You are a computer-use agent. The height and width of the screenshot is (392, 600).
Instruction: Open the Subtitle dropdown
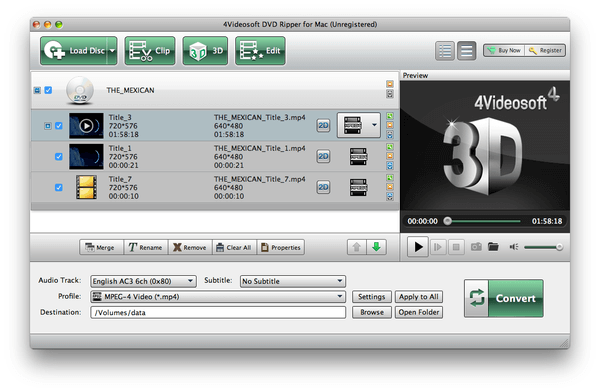(293, 281)
